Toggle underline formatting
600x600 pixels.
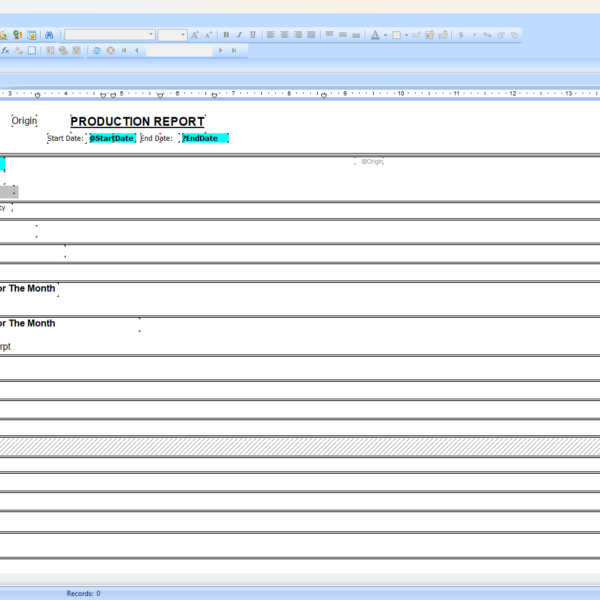253,35
